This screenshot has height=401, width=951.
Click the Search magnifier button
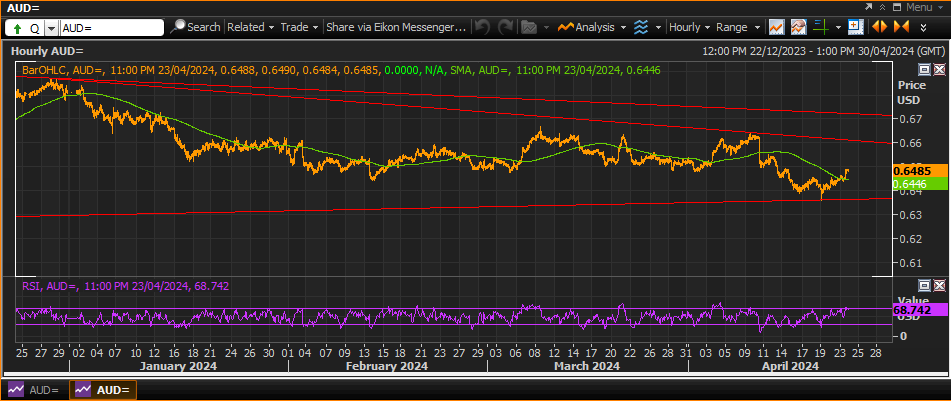click(195, 27)
